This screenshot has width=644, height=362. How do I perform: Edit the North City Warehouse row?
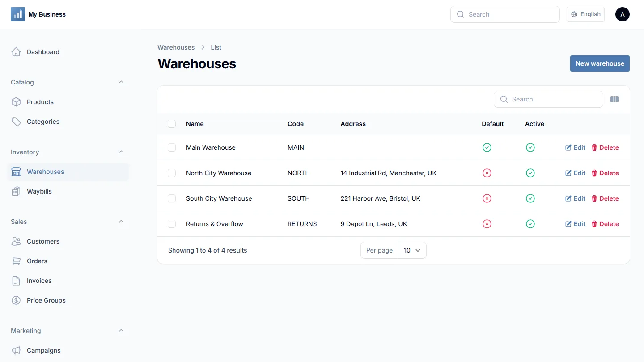point(575,173)
